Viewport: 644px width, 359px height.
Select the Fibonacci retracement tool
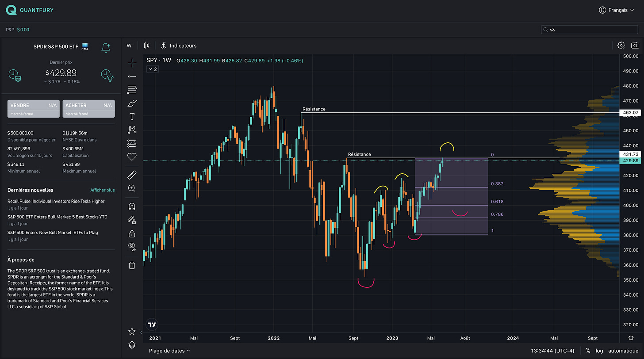(132, 90)
